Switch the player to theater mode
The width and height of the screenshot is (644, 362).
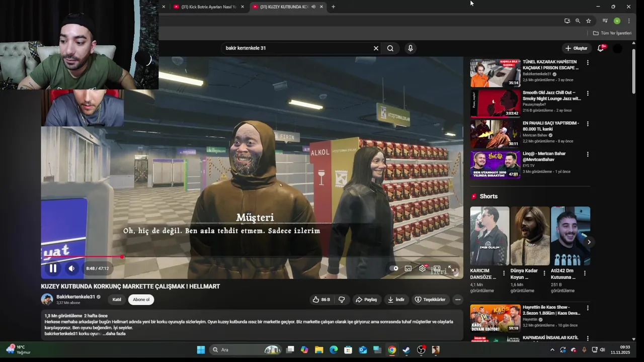pyautogui.click(x=437, y=268)
